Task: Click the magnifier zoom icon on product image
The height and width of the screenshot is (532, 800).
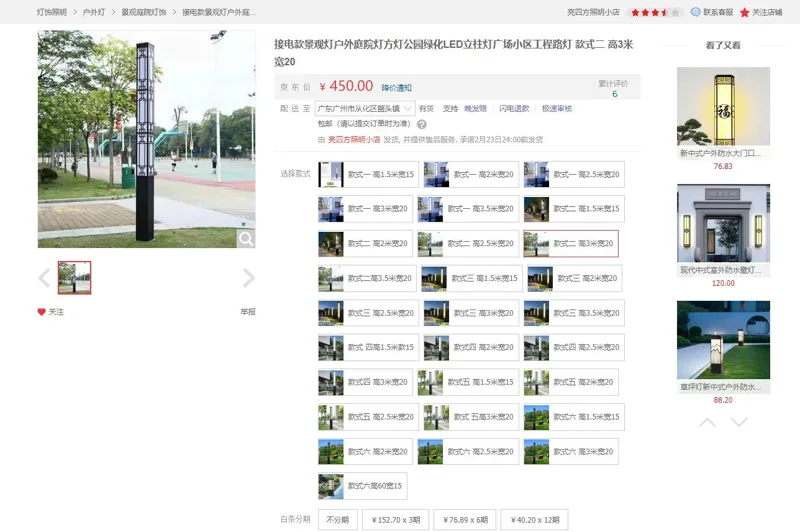Action: (x=246, y=239)
